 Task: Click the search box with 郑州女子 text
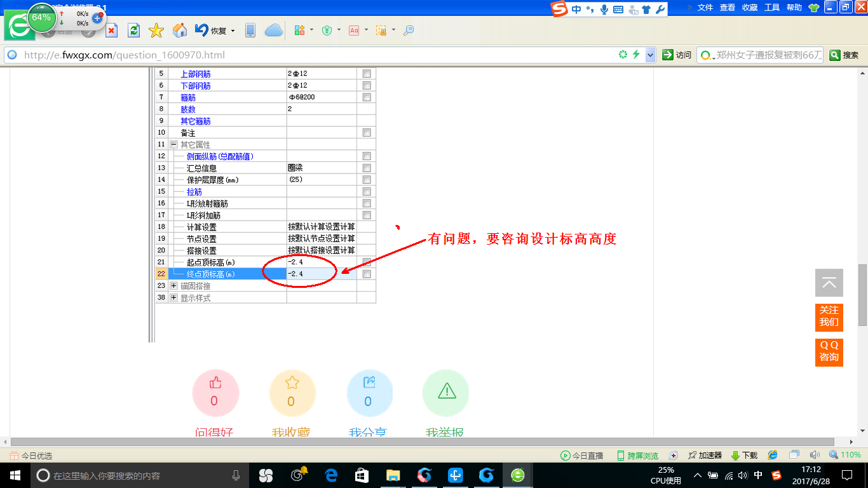pos(761,55)
